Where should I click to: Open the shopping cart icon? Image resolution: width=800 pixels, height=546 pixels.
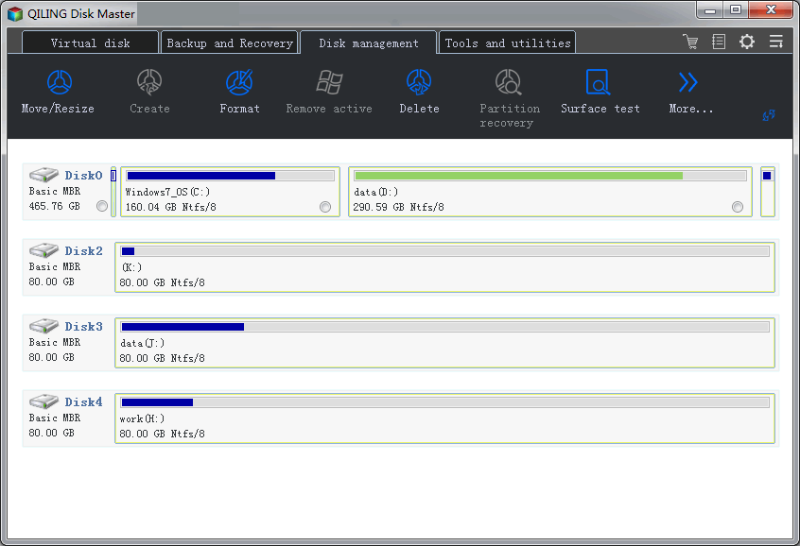(x=690, y=42)
